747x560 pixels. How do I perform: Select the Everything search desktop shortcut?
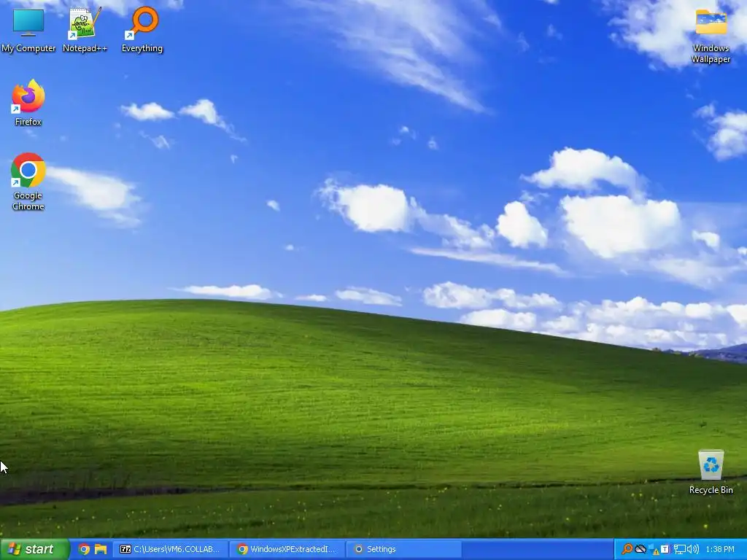point(142,29)
